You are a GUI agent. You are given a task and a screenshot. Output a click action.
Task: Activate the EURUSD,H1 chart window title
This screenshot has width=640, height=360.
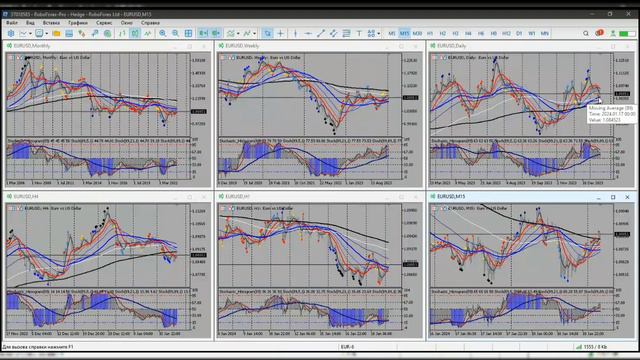(238, 196)
